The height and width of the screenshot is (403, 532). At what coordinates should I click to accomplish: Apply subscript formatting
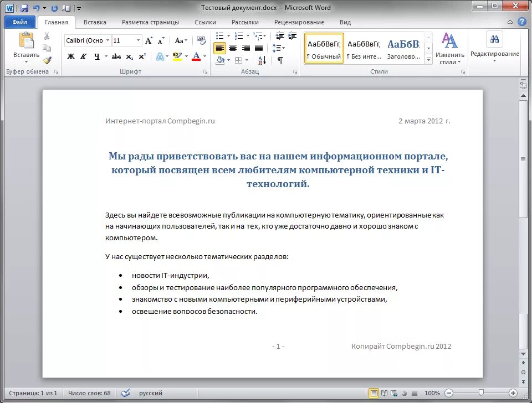coord(130,56)
